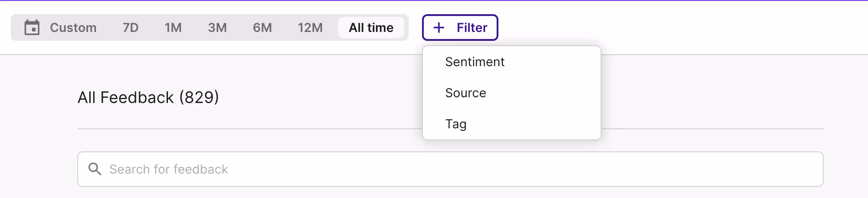Click the plus icon in Filter button
This screenshot has height=198, width=868.
point(439,28)
